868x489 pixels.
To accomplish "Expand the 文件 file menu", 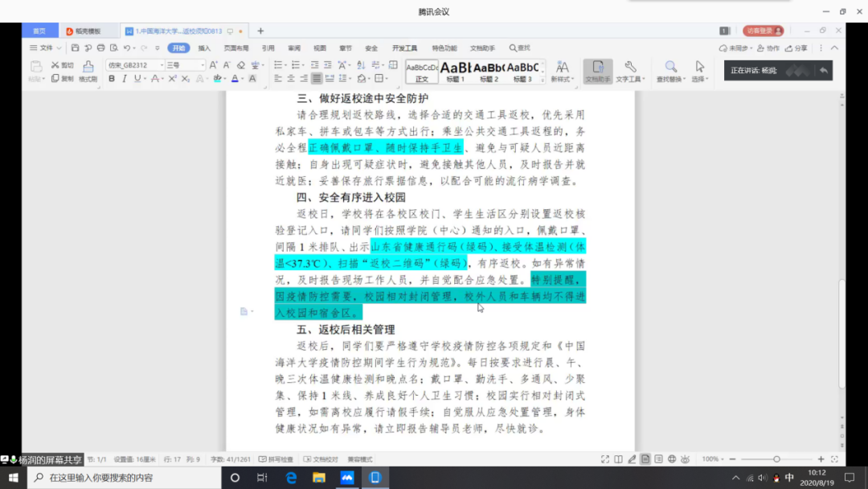I will 44,48.
